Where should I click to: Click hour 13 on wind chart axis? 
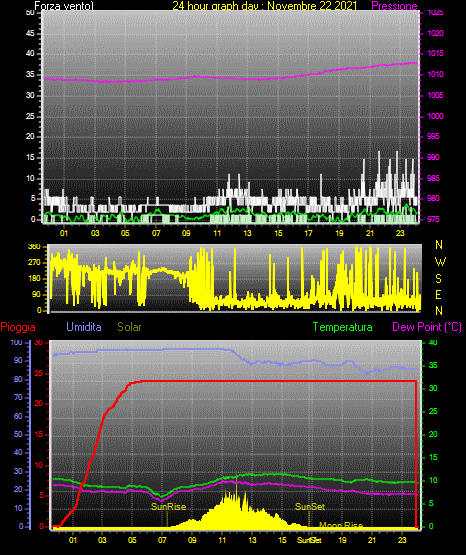(x=247, y=233)
